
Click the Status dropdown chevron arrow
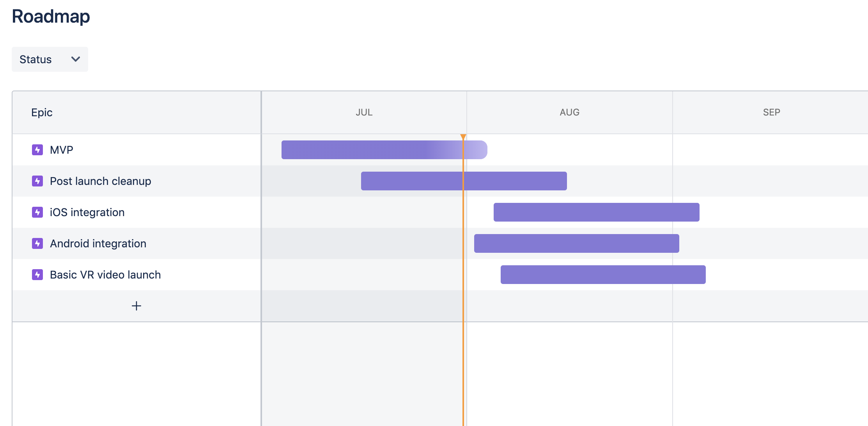pos(76,59)
